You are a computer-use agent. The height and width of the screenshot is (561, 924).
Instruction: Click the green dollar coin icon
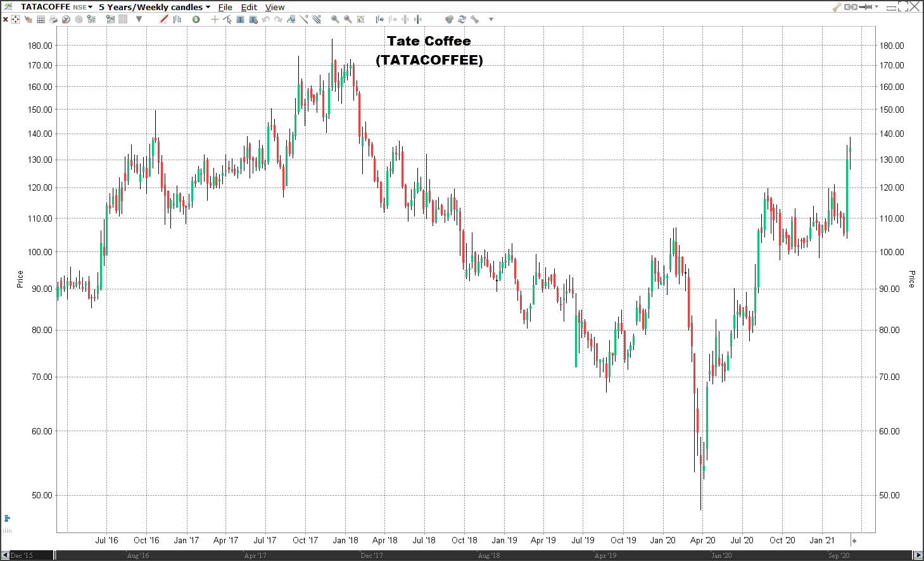(x=196, y=20)
